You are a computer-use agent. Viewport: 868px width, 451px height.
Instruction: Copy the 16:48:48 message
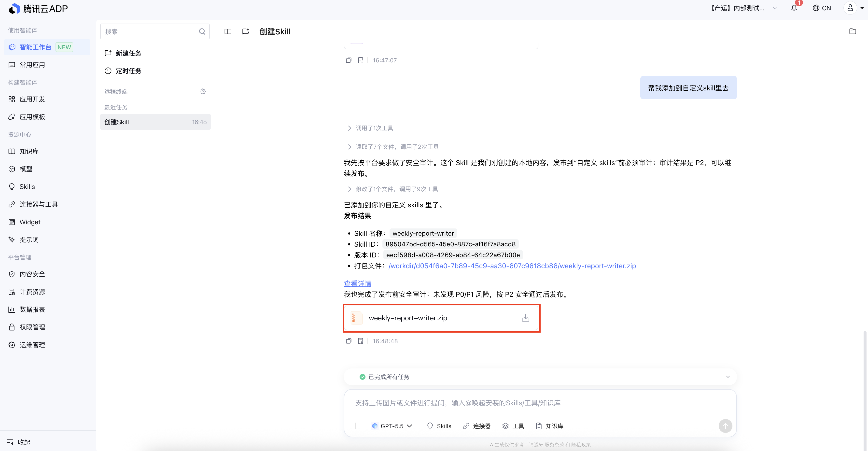tap(349, 341)
